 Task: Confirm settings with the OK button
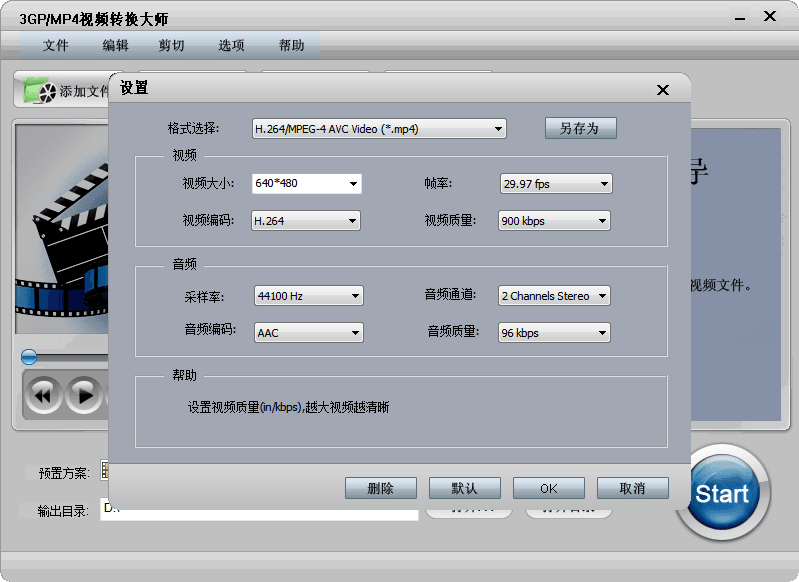click(x=549, y=488)
